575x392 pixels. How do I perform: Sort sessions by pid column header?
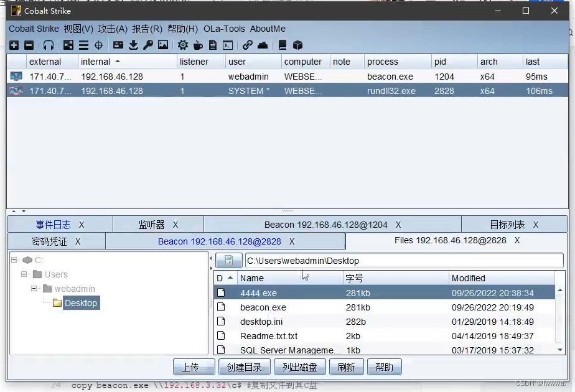[454, 62]
